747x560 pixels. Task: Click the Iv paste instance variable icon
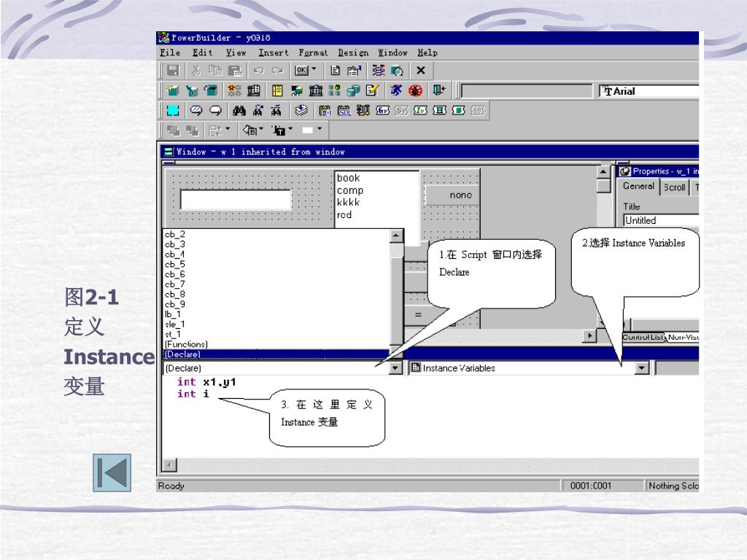pos(420,111)
